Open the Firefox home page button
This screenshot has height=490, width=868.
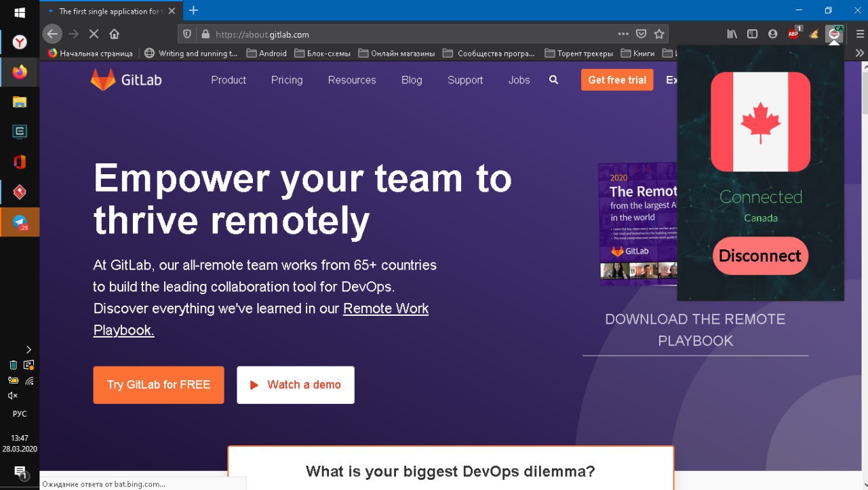tap(114, 34)
